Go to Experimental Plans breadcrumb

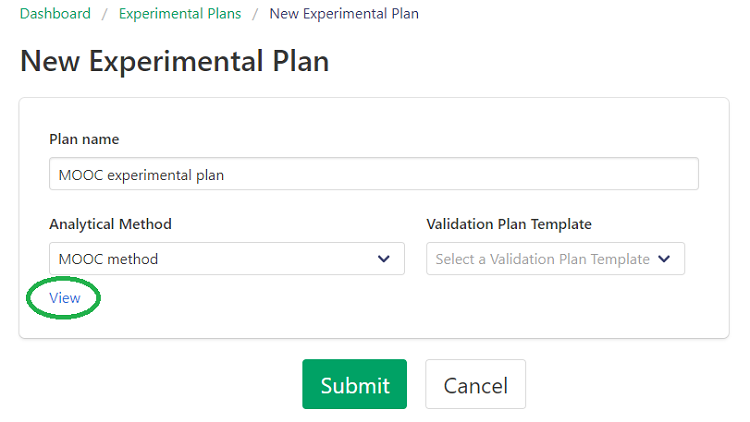pos(179,14)
